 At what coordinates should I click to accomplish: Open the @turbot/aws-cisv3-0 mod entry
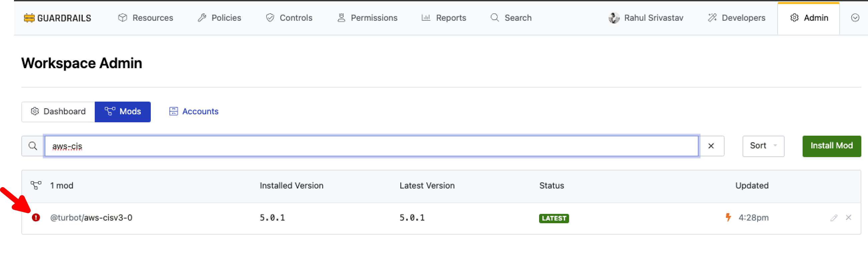[91, 218]
